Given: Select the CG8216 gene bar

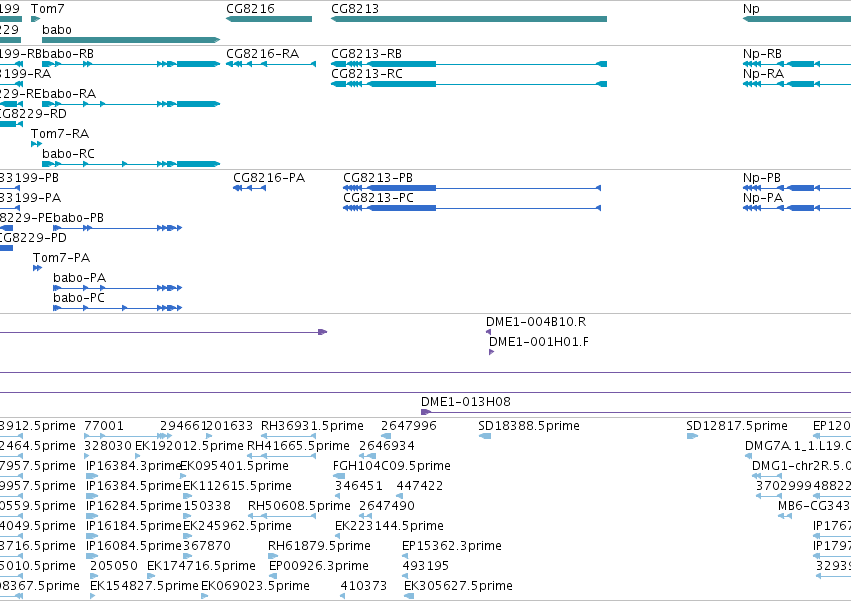Looking at the screenshot, I should [269, 19].
